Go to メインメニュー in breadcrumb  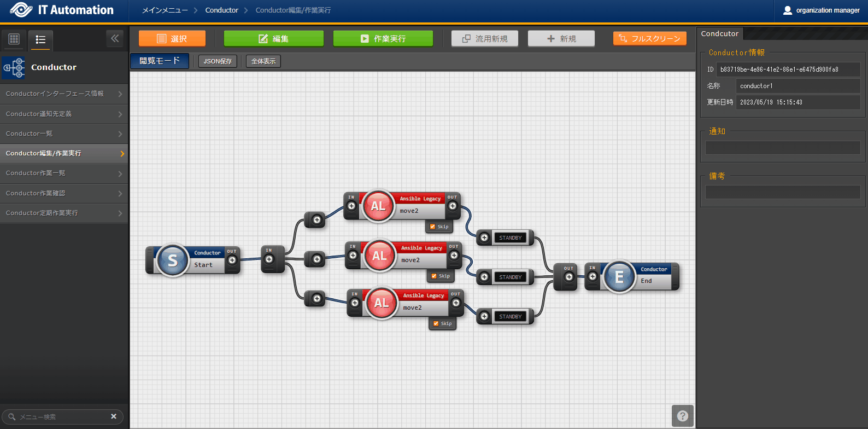[165, 10]
